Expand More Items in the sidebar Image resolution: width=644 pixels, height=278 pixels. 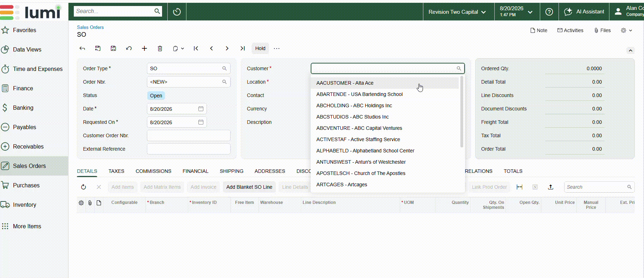point(34,226)
